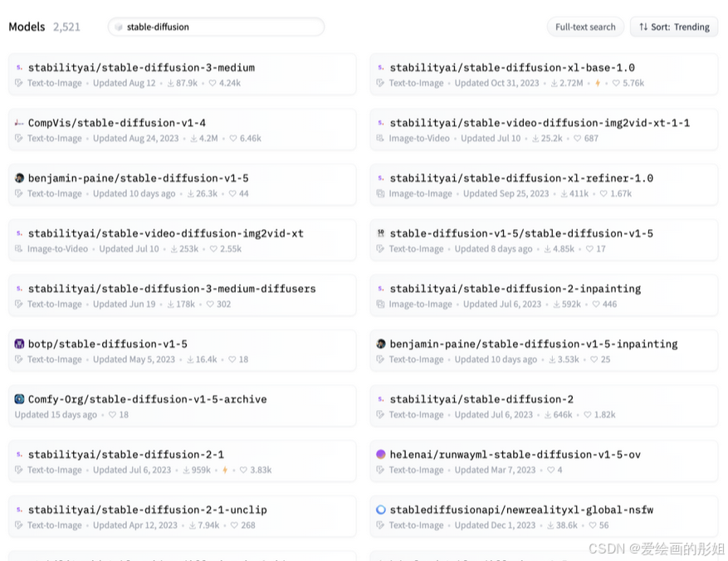This screenshot has width=728, height=561.
Task: Click the botp user avatar icon
Action: tap(19, 344)
